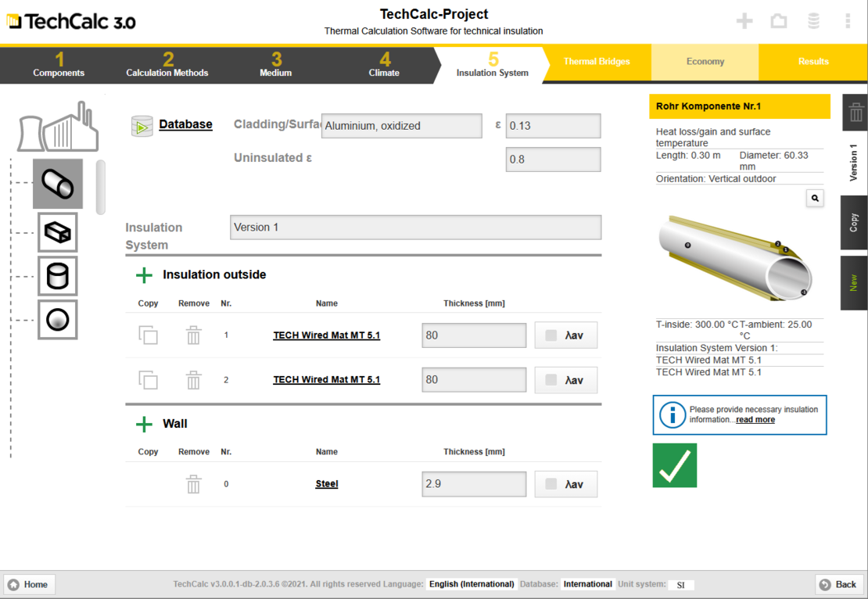Toggle λav checkbox for the Steel wall

(551, 484)
